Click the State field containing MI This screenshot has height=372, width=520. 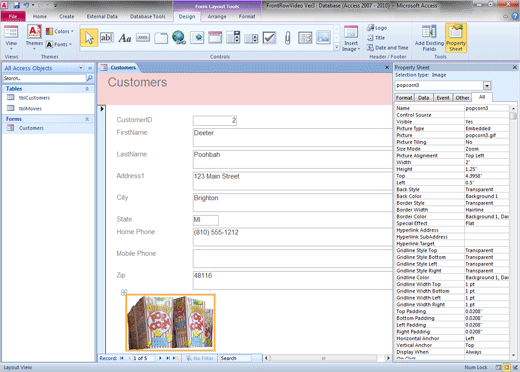[x=206, y=220]
